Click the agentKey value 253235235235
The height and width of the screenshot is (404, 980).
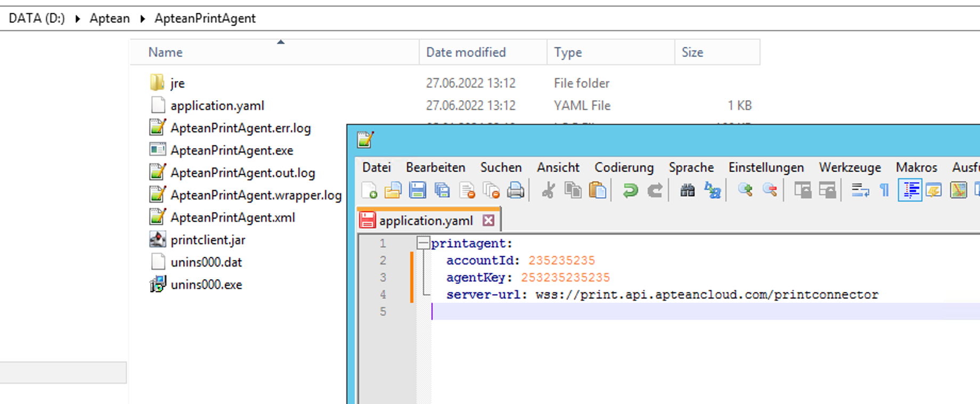coord(565,277)
